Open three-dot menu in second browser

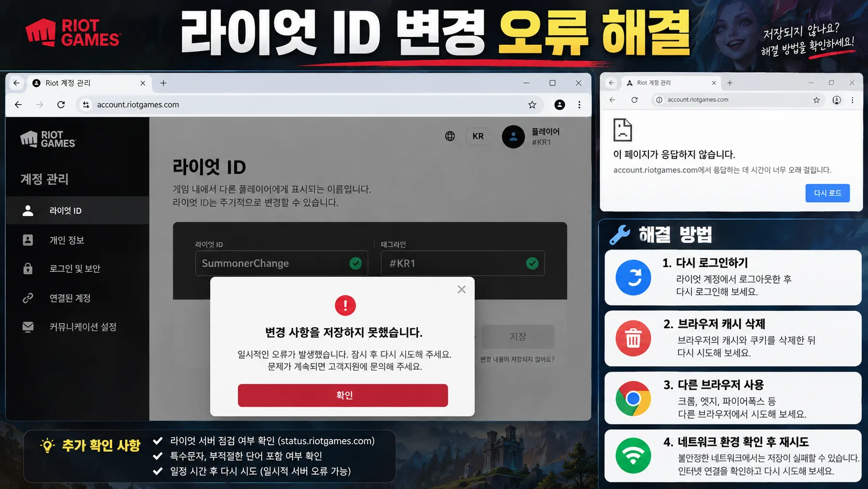[852, 100]
